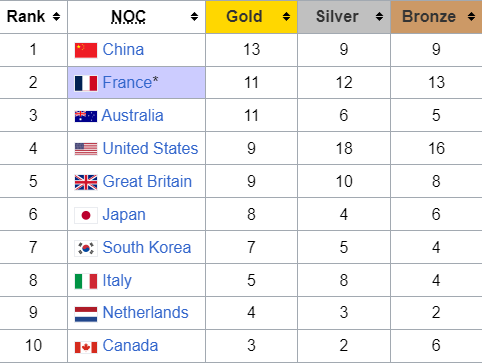Sort by Bronze medals sort arrows
The height and width of the screenshot is (363, 482).
(x=471, y=16)
